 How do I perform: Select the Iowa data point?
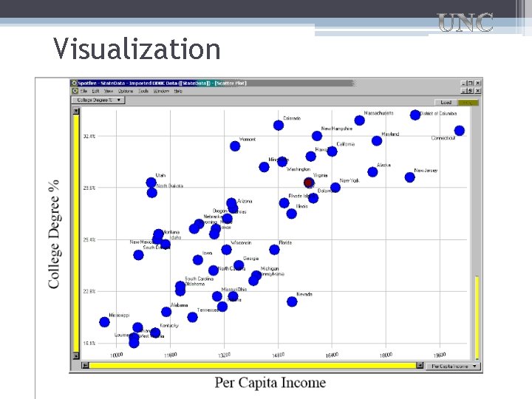coord(198,260)
